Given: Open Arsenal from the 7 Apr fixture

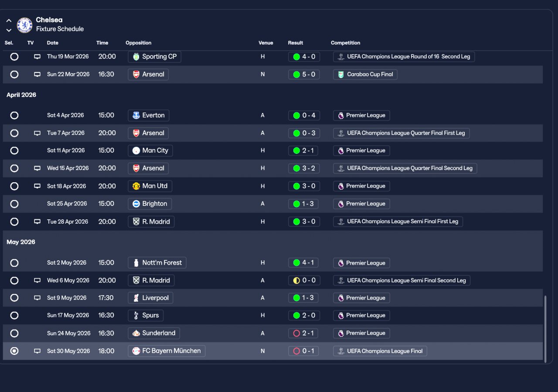Looking at the screenshot, I should click(x=148, y=133).
